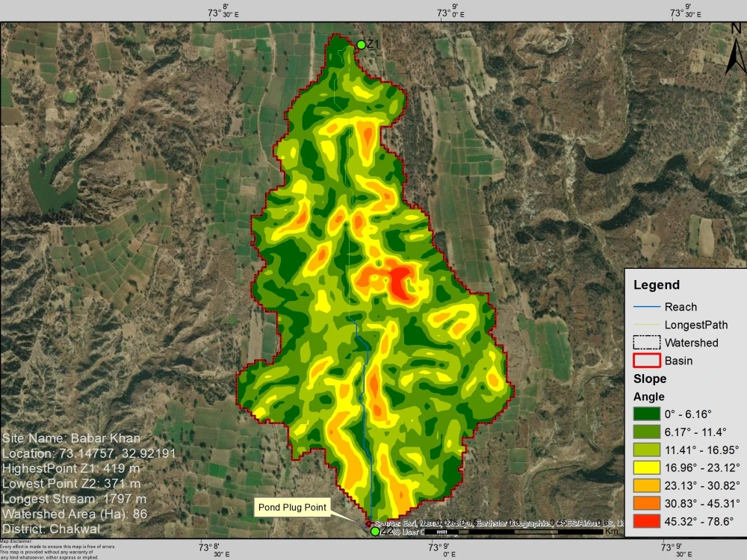This screenshot has width=747, height=560.
Task: Click the Legend panel title
Action: click(657, 284)
